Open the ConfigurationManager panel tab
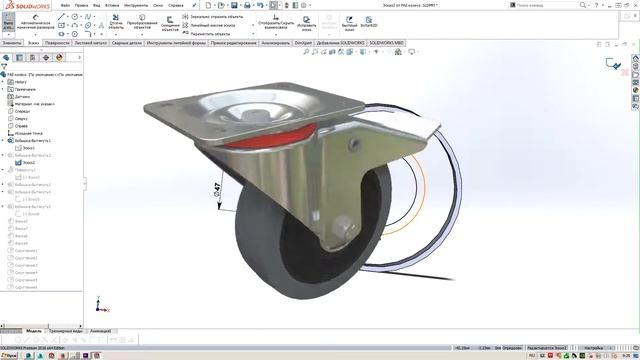 [x=33, y=58]
